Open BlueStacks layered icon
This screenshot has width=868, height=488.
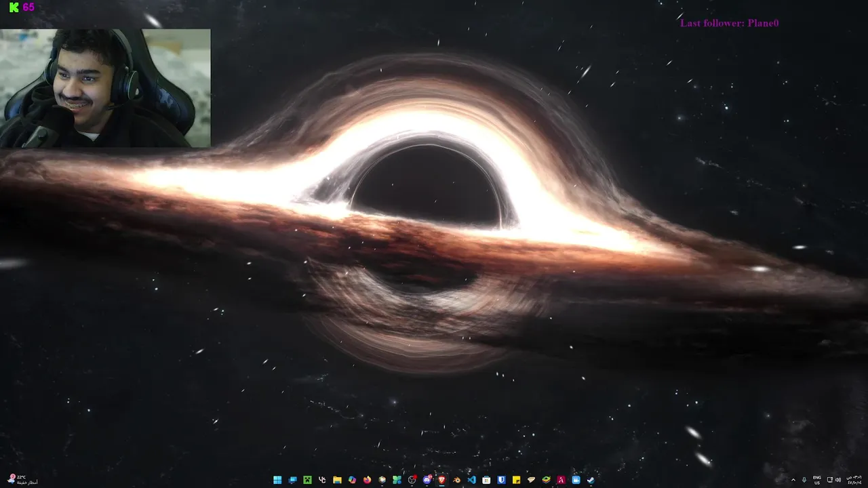[x=546, y=480]
